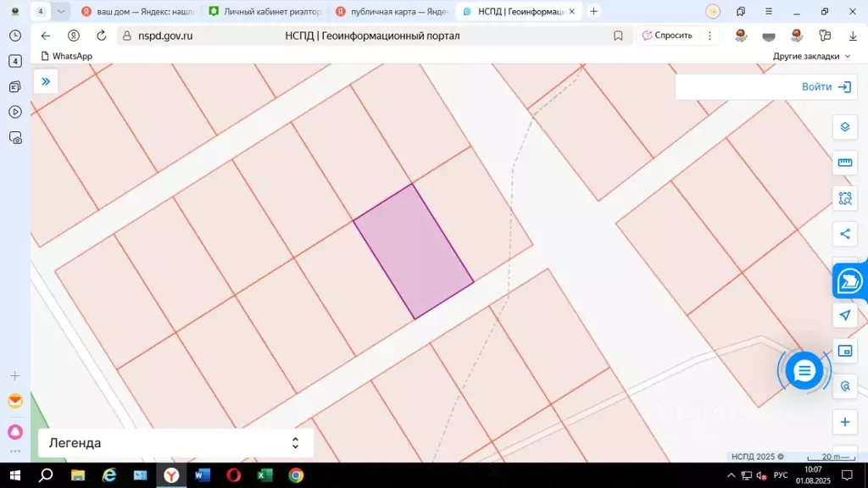Image resolution: width=868 pixels, height=488 pixels.
Task: Expand the NSPD sidebar panel with double chevron
Action: 46,82
